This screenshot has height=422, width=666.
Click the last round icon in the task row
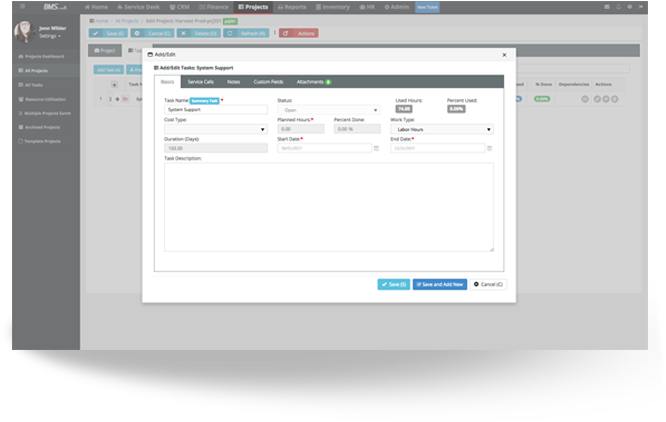click(x=615, y=99)
